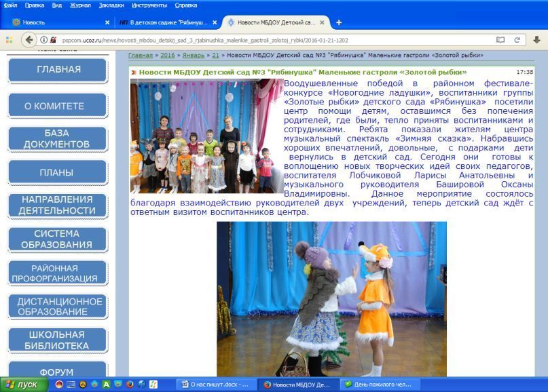548x392 pixels.
Task: Open the 'Файл' menu
Action: click(10, 5)
